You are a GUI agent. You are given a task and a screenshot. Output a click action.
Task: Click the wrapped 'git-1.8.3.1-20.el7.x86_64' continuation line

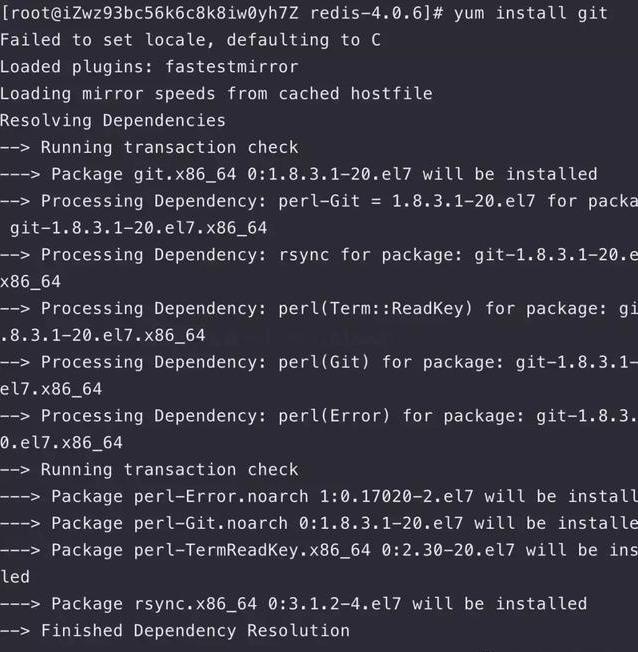point(139,228)
